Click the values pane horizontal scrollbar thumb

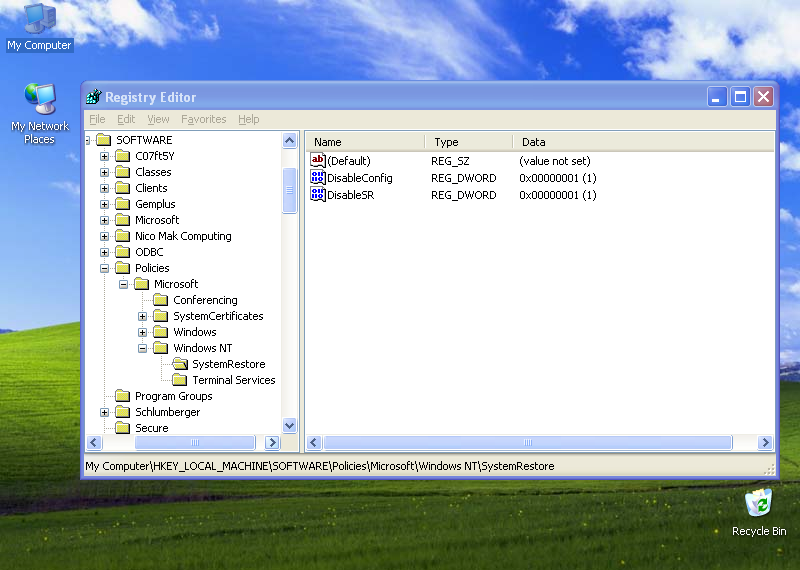coord(528,442)
